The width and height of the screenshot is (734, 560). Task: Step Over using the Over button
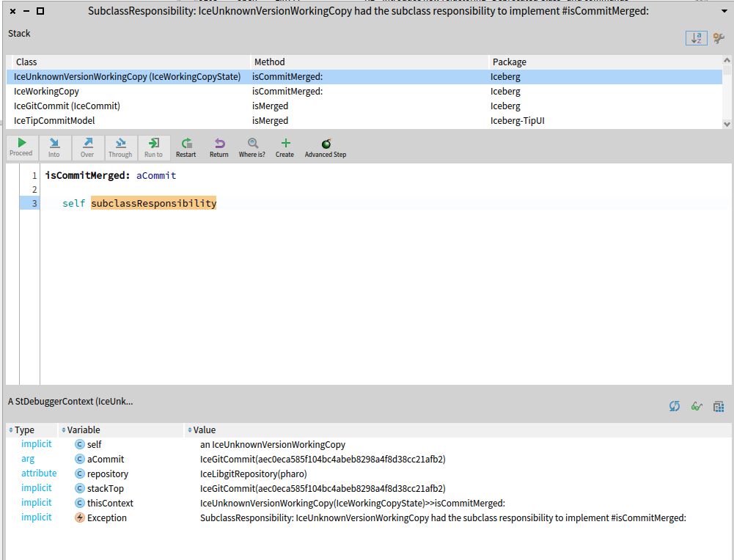click(87, 147)
